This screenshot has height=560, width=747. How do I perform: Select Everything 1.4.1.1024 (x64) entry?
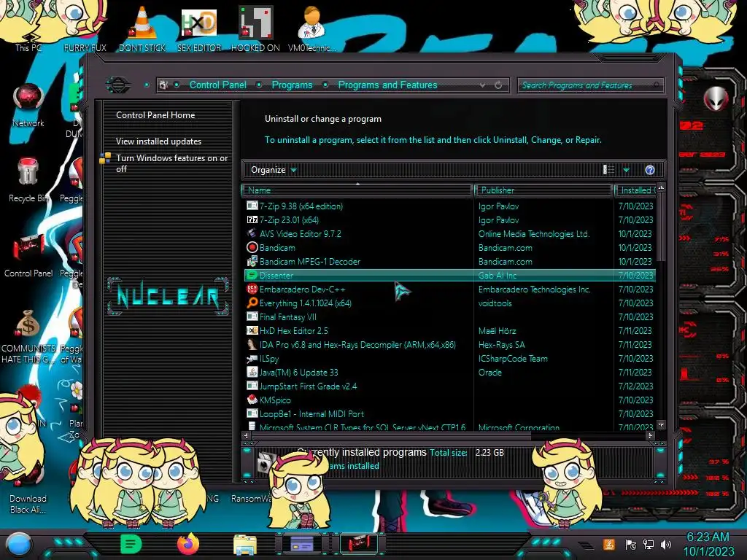pos(449,303)
